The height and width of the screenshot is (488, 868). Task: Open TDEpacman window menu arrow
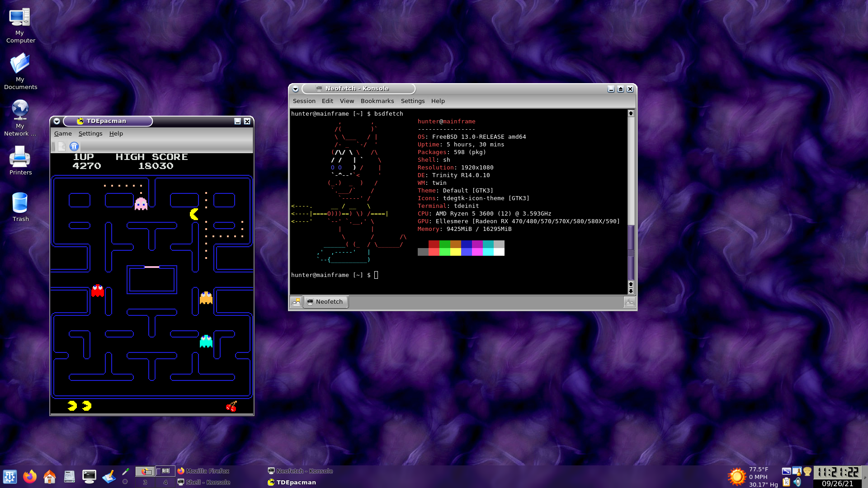[57, 121]
